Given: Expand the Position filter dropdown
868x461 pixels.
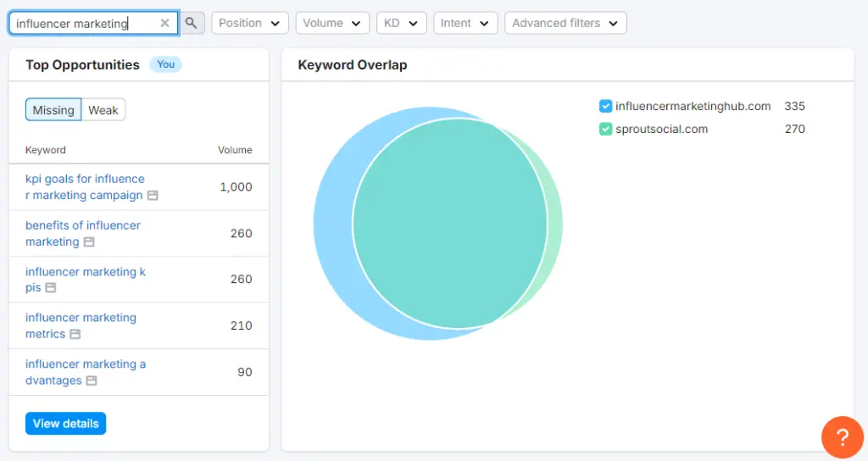Looking at the screenshot, I should click(249, 23).
